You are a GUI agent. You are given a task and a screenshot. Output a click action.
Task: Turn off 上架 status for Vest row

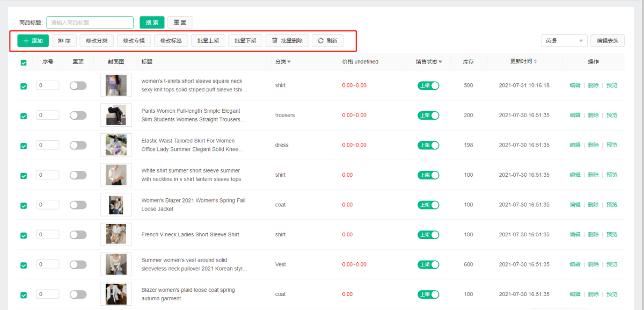(428, 264)
